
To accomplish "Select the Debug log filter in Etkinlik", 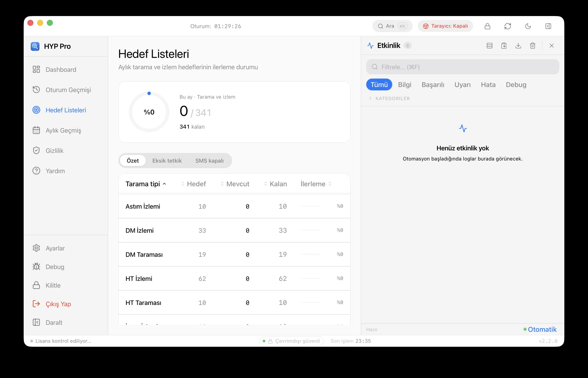I will (516, 85).
